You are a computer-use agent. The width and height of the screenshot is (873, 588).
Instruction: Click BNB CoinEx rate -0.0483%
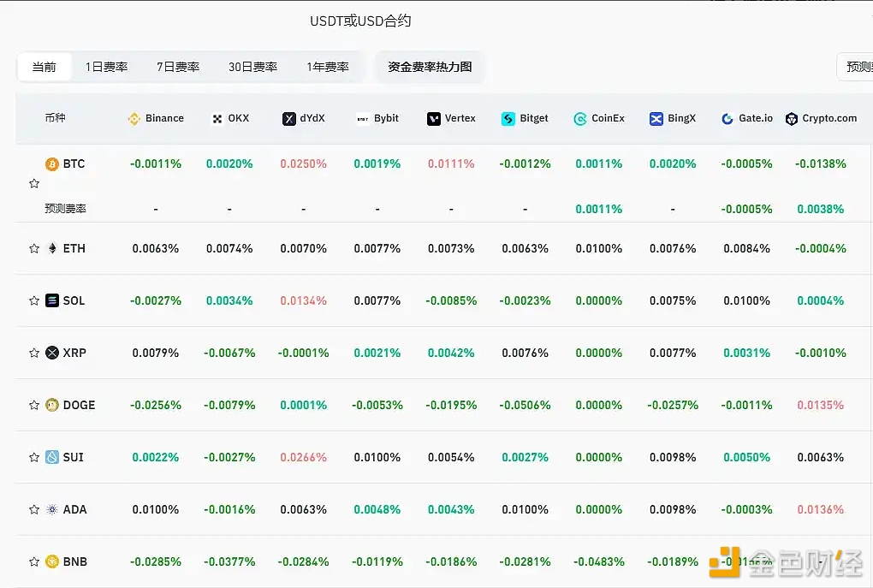coord(599,561)
